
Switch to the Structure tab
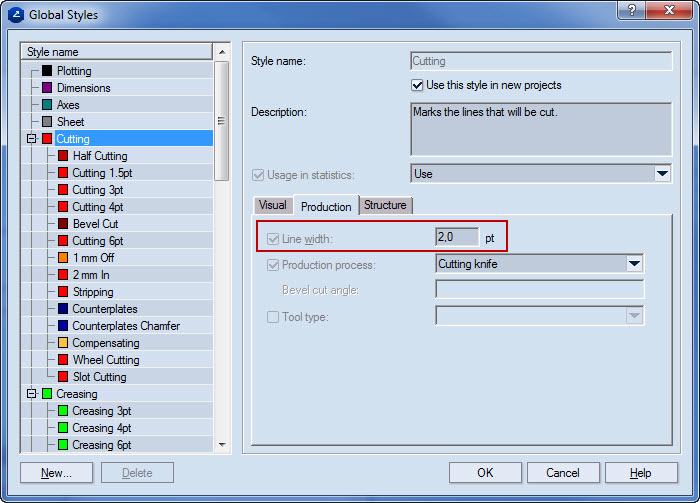click(x=385, y=205)
